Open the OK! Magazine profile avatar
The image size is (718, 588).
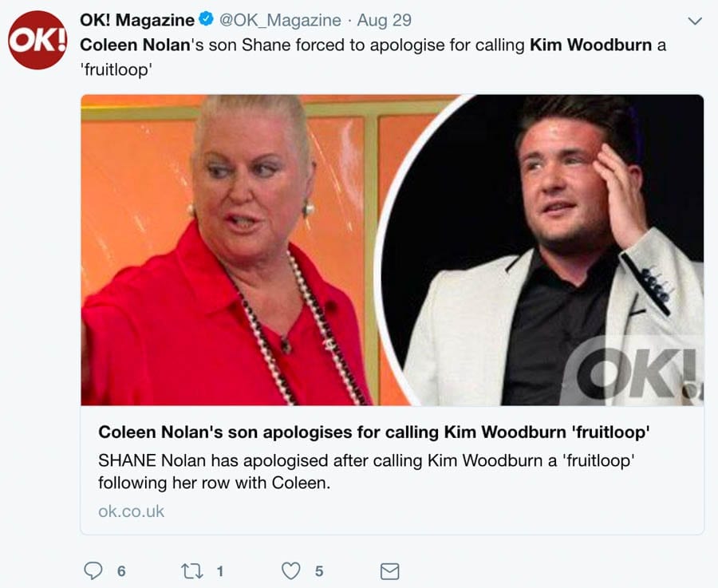37,41
